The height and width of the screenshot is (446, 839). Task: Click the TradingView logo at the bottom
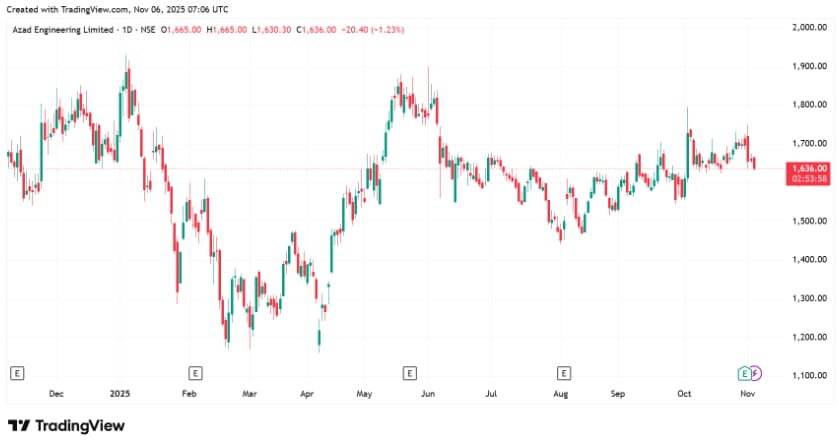coord(67,426)
